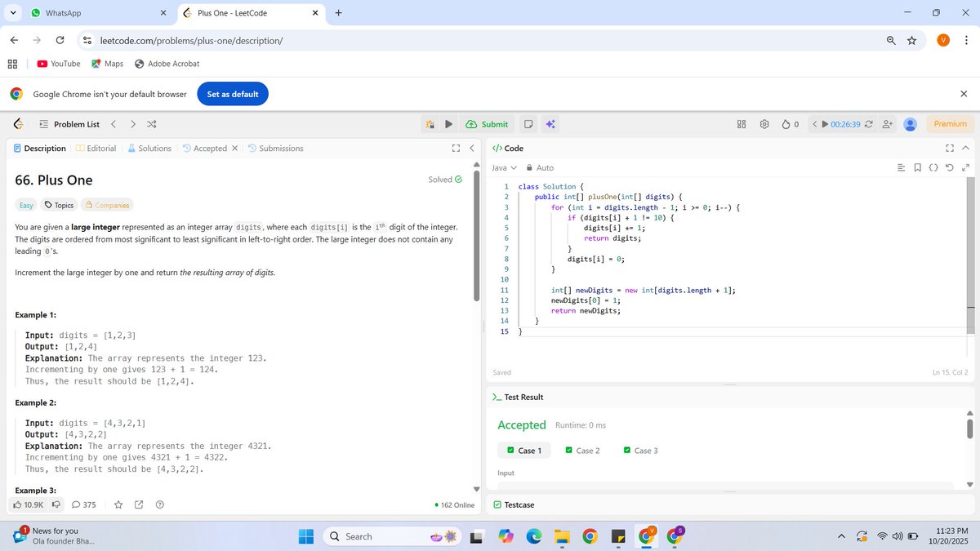Dismiss the default browser notification bar
The image size is (980, 551).
point(964,94)
